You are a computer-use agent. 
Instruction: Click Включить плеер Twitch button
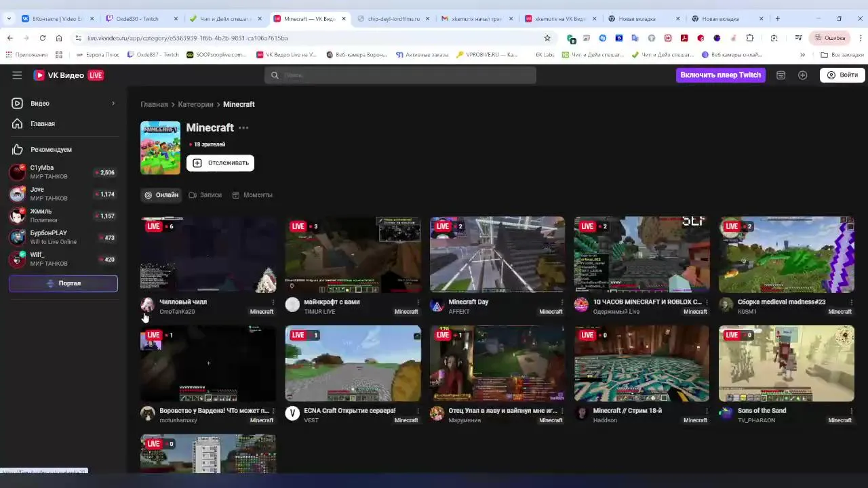pos(721,75)
